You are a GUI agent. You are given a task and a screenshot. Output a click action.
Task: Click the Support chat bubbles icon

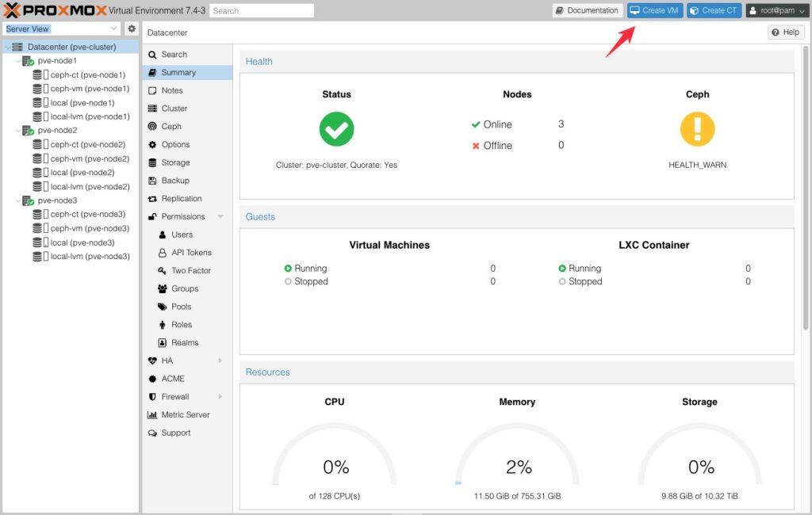152,433
